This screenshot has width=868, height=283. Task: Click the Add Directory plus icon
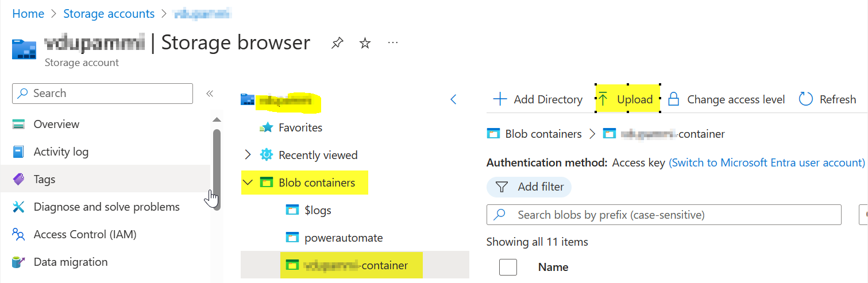point(500,99)
